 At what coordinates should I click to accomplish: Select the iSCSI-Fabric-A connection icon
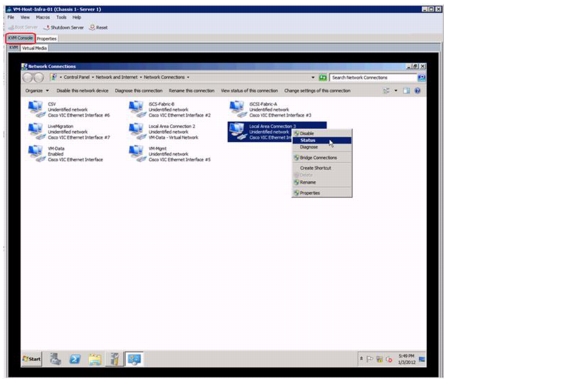(238, 109)
